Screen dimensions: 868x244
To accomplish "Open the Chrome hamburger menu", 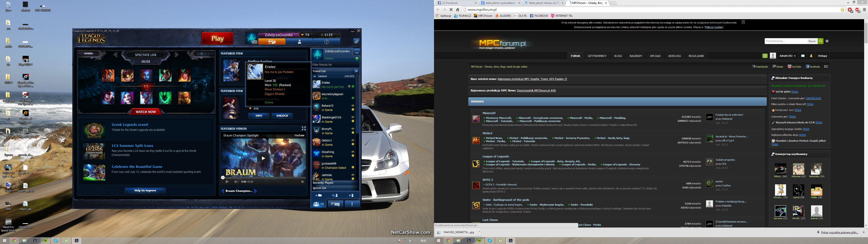I will click(x=865, y=10).
